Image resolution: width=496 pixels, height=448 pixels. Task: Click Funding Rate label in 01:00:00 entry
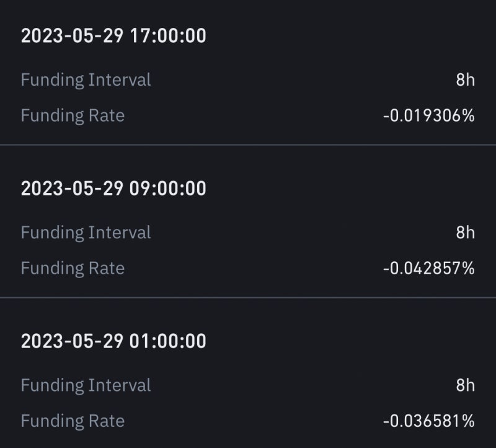[x=73, y=421]
